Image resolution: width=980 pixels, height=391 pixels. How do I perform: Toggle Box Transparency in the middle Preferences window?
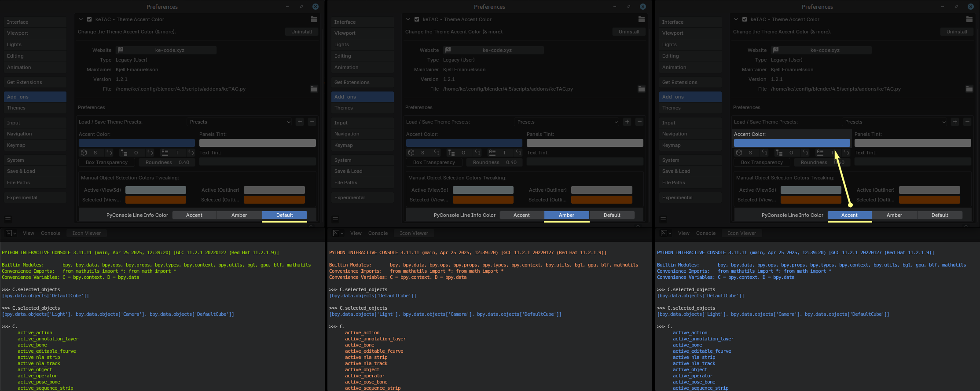tap(434, 162)
